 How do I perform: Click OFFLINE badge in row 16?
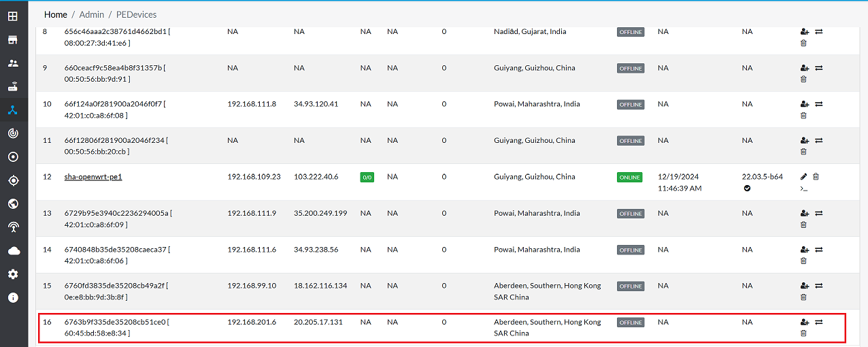pyautogui.click(x=631, y=323)
